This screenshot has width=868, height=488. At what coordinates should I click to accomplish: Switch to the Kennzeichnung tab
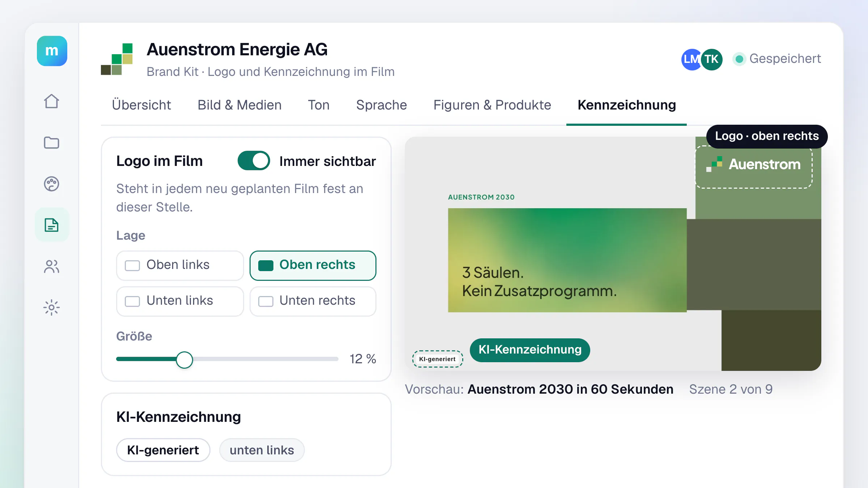[627, 105]
